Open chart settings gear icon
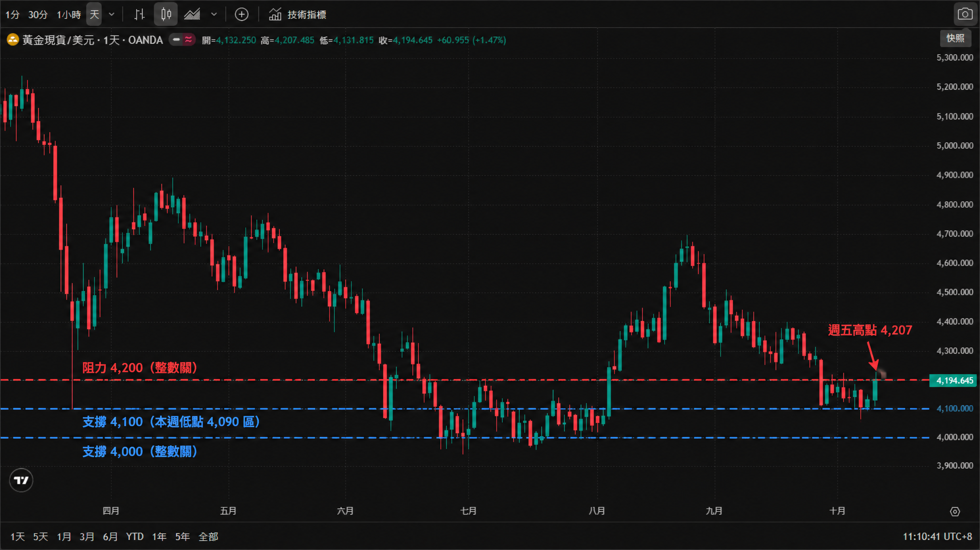The height and width of the screenshot is (550, 980). (955, 512)
